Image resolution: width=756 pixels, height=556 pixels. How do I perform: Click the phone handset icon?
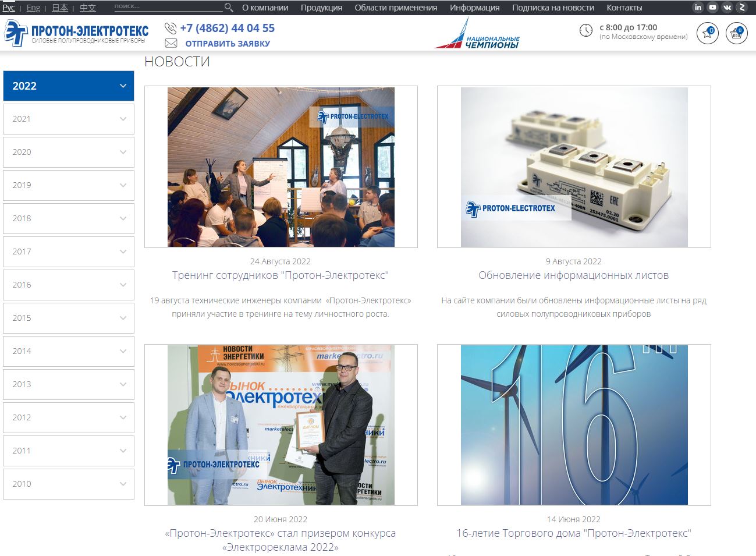click(171, 28)
